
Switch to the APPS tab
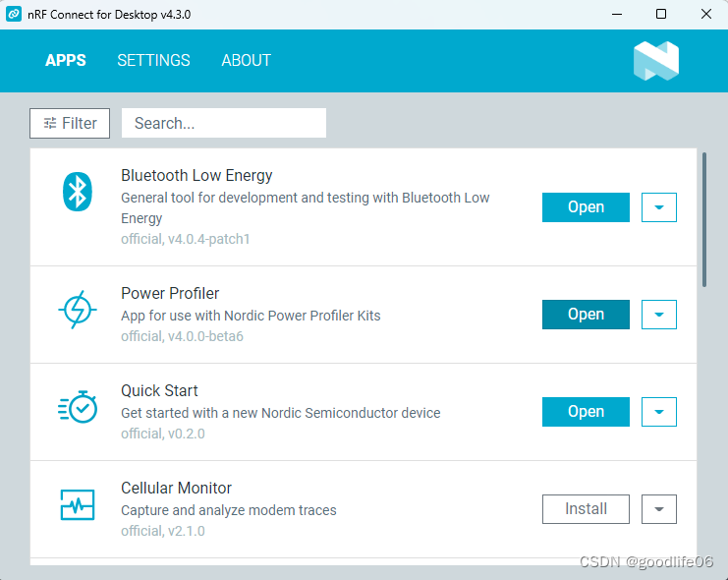pyautogui.click(x=66, y=60)
